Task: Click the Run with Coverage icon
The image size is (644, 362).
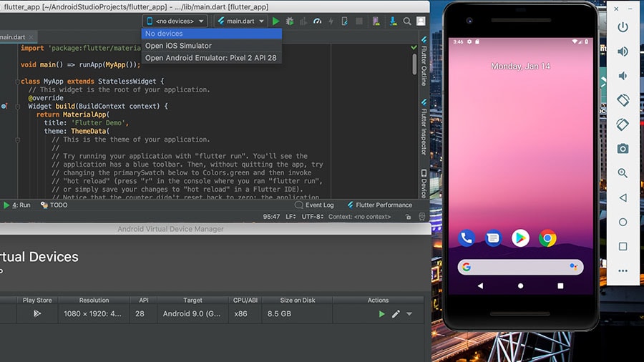Action: coord(303,21)
